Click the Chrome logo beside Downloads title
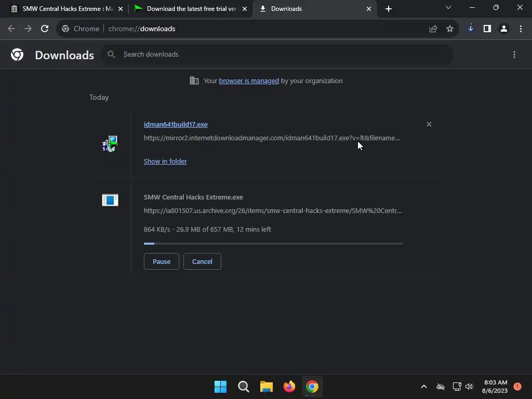Screen dimensions: 532x399 (x=17, y=55)
